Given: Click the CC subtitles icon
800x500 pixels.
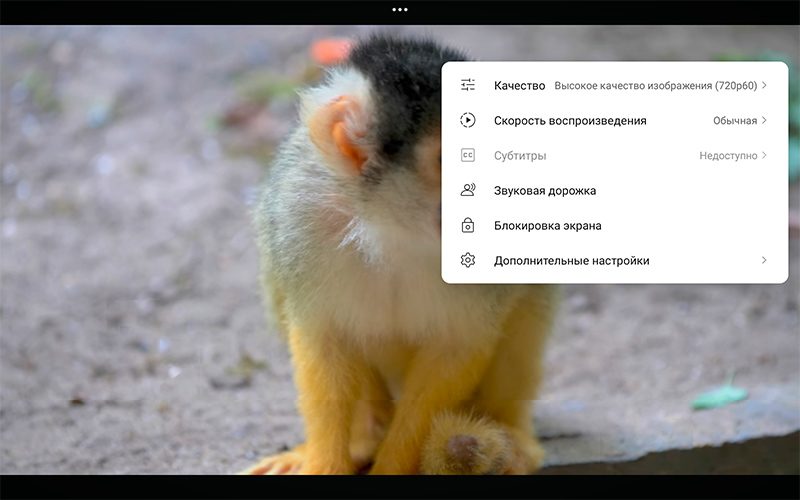Looking at the screenshot, I should click(x=468, y=156).
